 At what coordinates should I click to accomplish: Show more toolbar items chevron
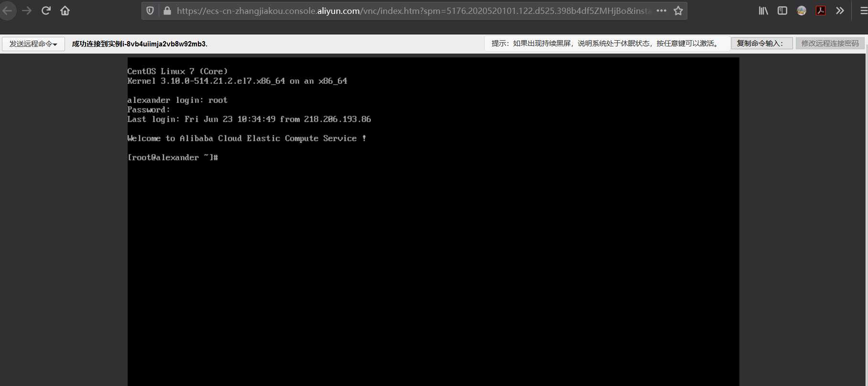tap(840, 11)
